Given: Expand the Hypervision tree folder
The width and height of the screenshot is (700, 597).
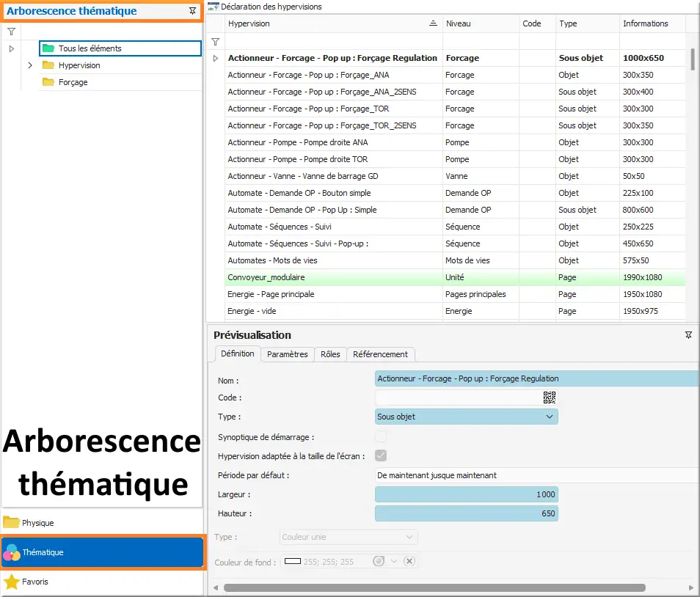Looking at the screenshot, I should (30, 65).
